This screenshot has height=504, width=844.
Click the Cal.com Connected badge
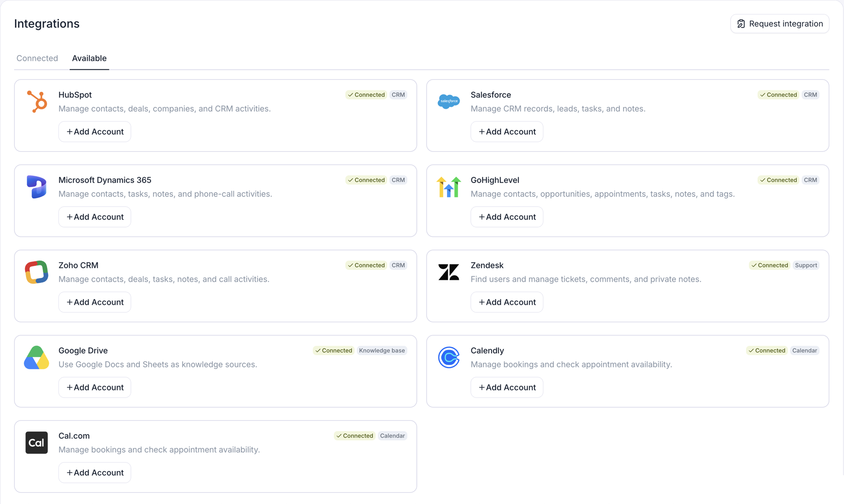click(355, 436)
